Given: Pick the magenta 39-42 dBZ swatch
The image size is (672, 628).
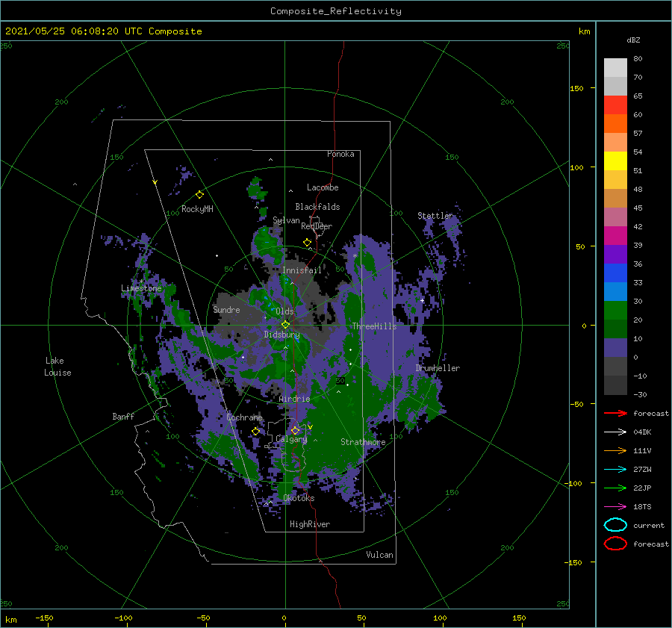Looking at the screenshot, I should (615, 235).
